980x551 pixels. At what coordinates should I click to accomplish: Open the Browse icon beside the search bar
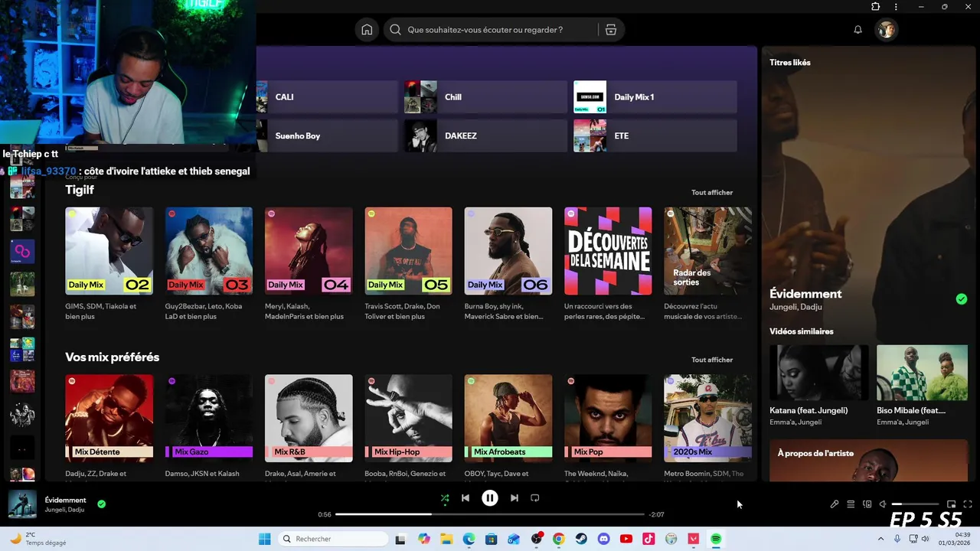coord(610,30)
